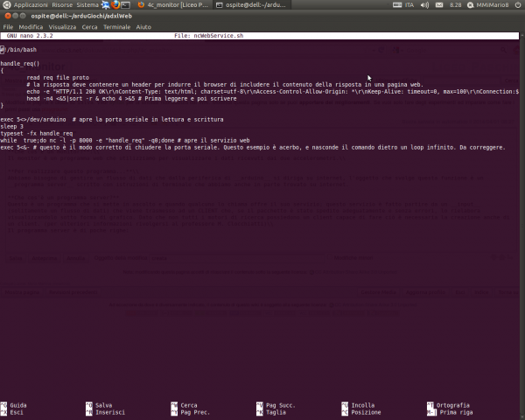This screenshot has height=420, width=525.
Task: Click the comment line starting '# la risposta deve'
Action: coord(225,84)
